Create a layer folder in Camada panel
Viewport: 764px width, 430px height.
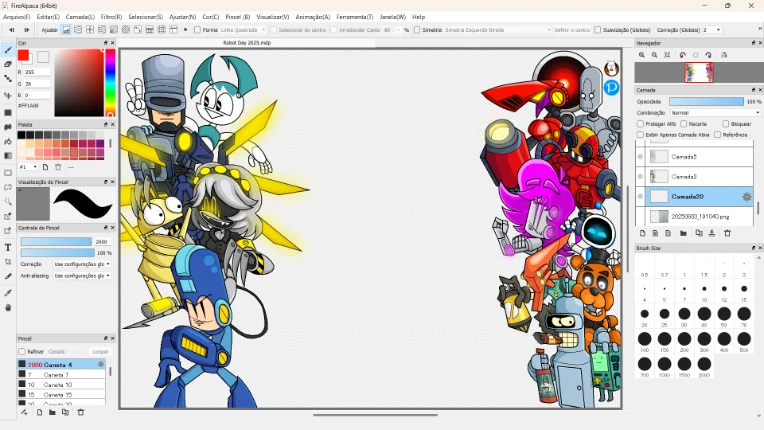point(683,233)
